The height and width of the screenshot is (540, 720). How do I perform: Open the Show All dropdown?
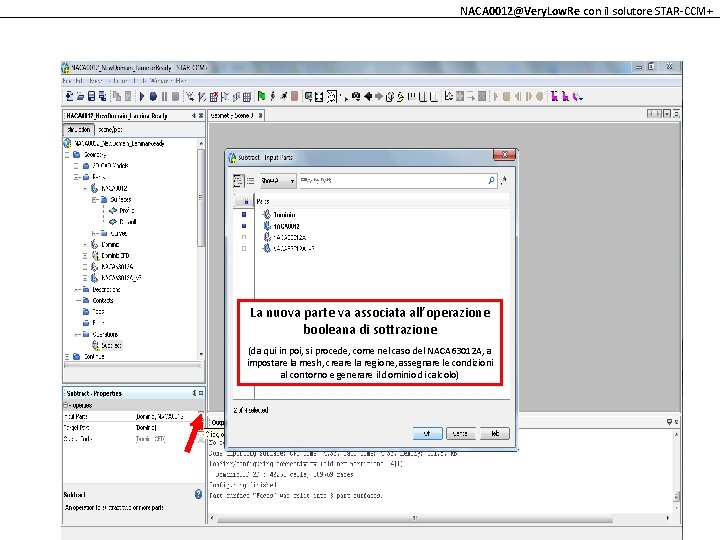click(278, 181)
